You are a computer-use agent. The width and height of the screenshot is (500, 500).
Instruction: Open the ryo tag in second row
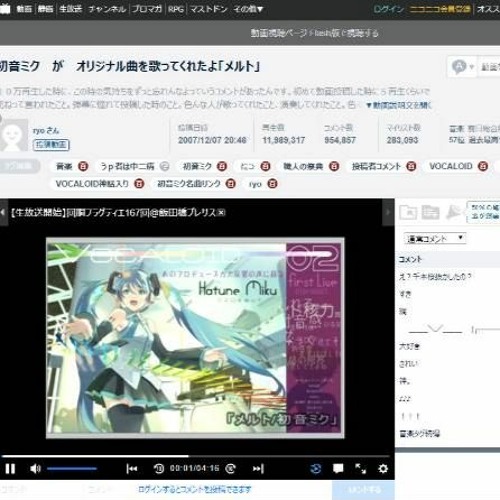255,184
